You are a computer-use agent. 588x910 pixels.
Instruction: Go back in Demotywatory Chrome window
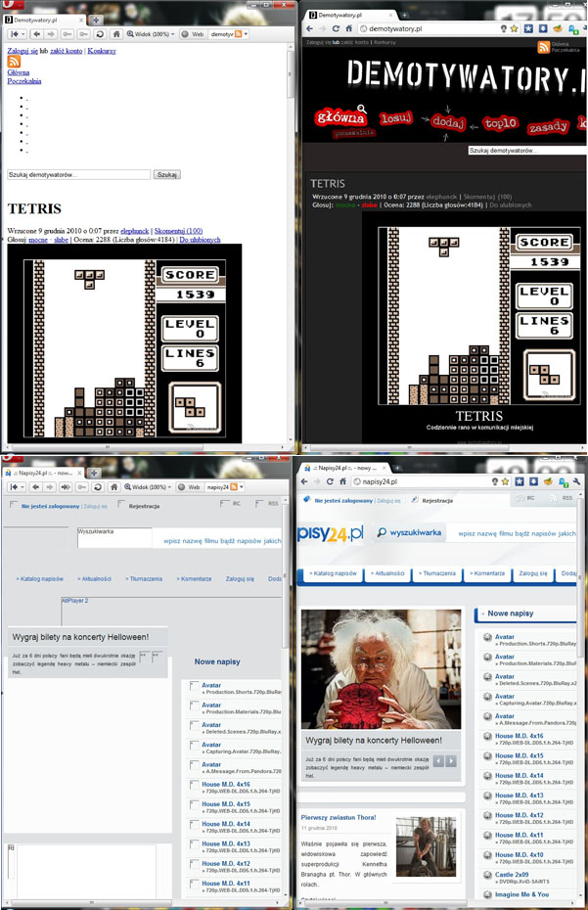pyautogui.click(x=309, y=28)
